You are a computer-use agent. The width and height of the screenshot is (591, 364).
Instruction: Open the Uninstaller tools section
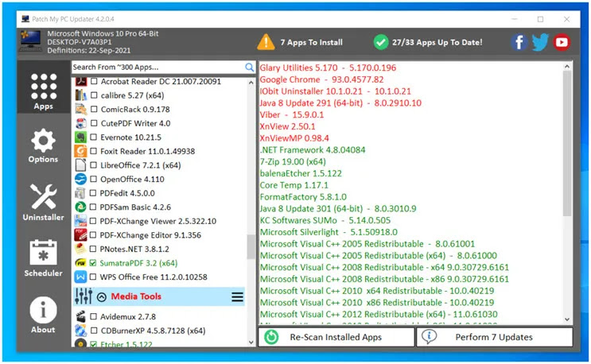point(43,202)
